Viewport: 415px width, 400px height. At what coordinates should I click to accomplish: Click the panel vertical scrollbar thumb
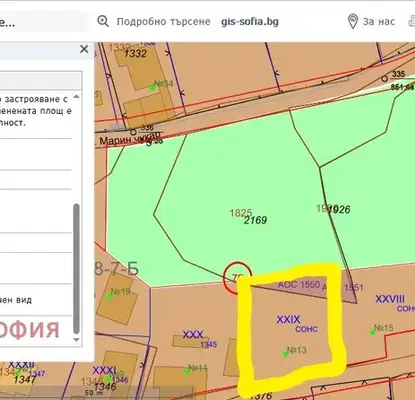(x=76, y=269)
